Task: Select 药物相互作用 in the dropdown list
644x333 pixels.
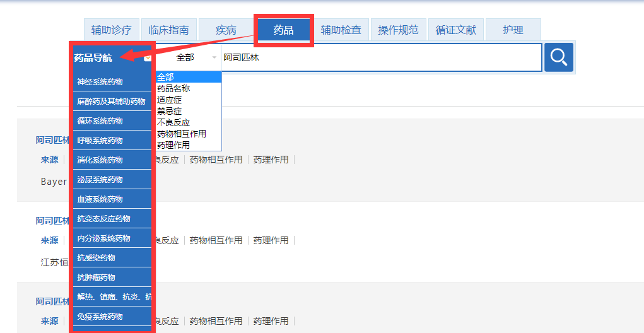Action: pyautogui.click(x=189, y=134)
